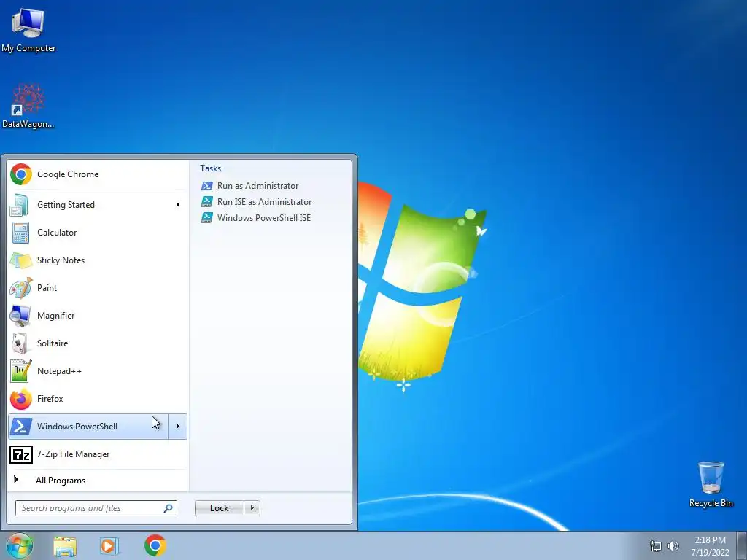Select the Calculator menu entry text
747x560 pixels.
coord(57,233)
